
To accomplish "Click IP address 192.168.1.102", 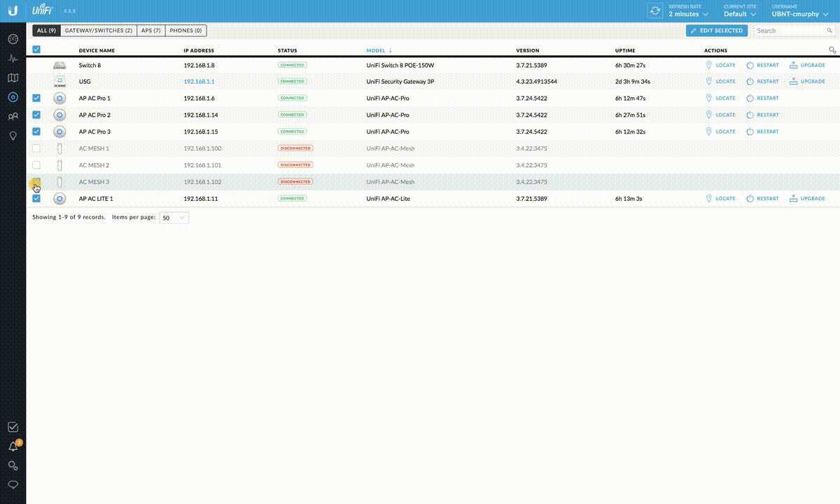I will pyautogui.click(x=202, y=182).
